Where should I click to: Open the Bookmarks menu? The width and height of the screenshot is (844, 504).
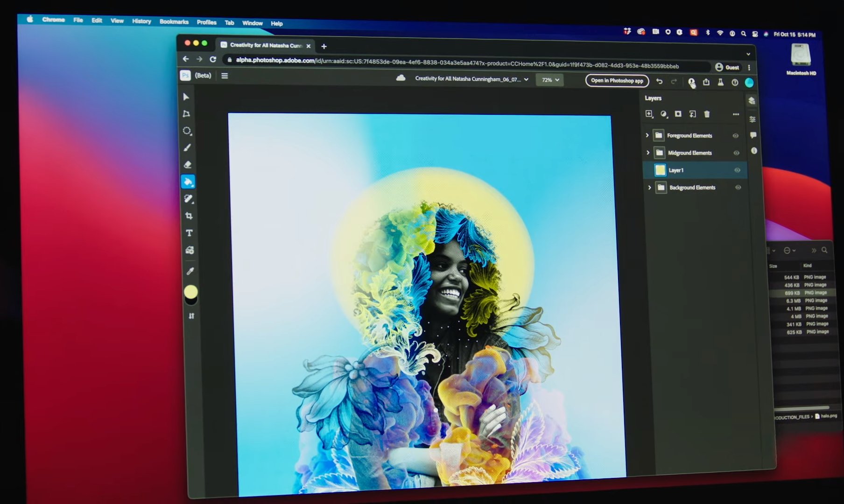coord(174,21)
